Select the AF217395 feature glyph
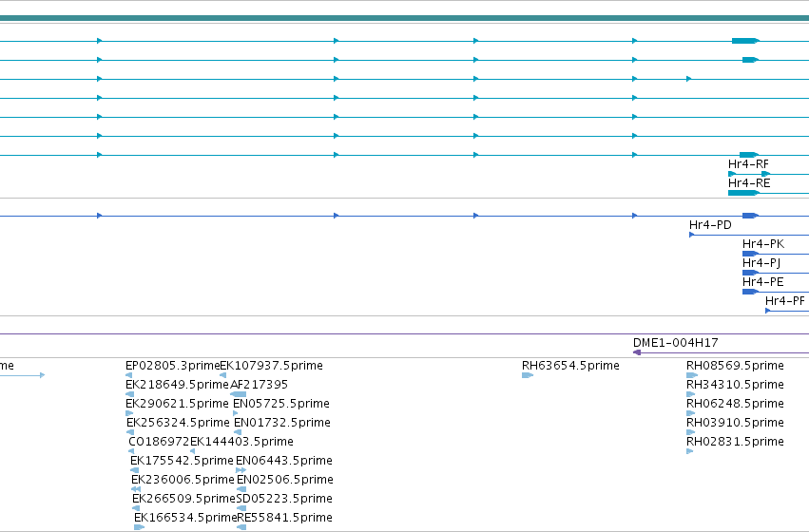 pos(239,394)
